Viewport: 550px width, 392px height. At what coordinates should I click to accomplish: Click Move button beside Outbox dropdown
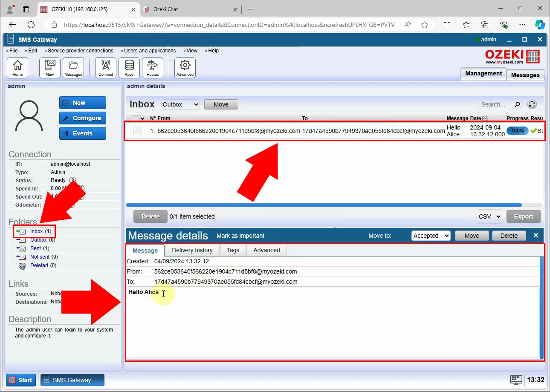click(221, 104)
